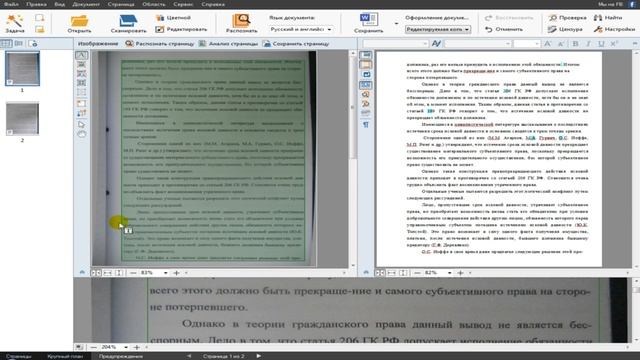Open Сервис menu
The height and width of the screenshot is (360, 640).
(x=183, y=4)
